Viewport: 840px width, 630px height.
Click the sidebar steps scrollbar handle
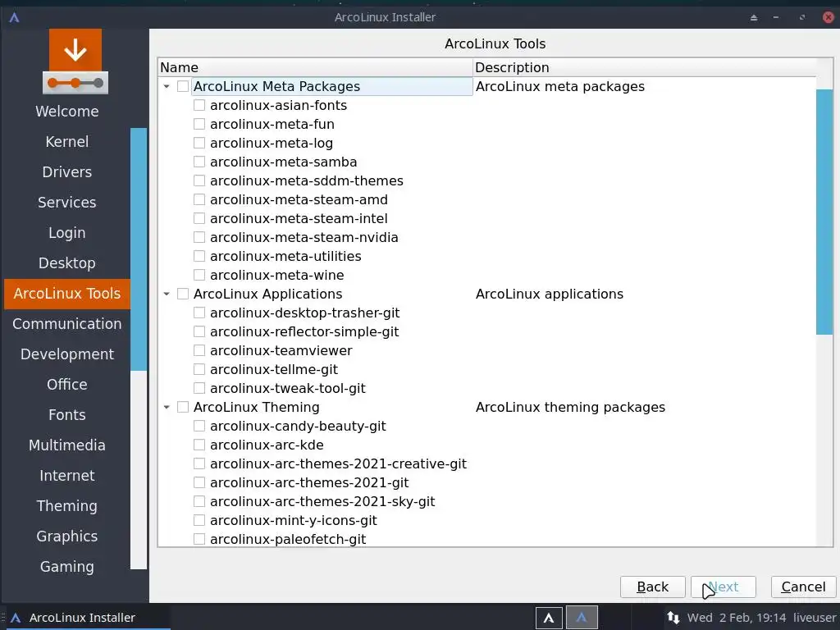pos(138,249)
